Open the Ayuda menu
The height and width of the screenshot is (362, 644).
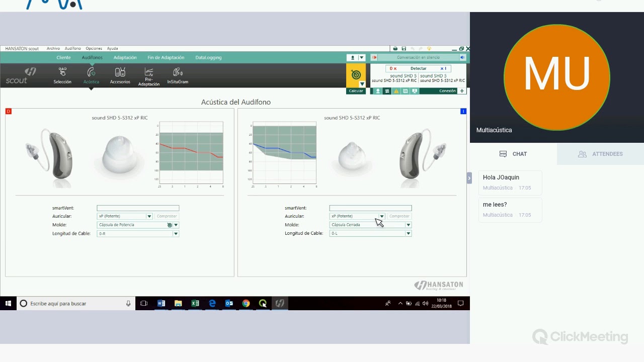pos(113,49)
